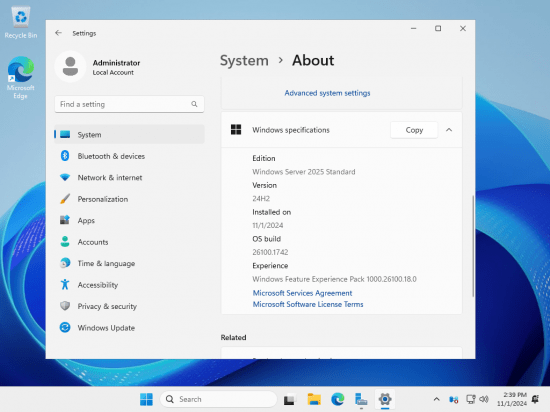Click the Windows logo beside Windows specifications

(236, 130)
